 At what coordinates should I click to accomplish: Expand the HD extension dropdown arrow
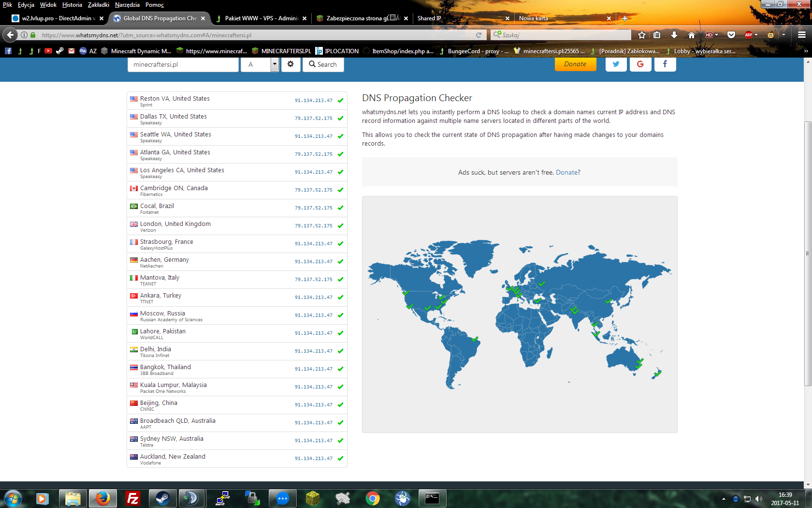click(x=716, y=35)
